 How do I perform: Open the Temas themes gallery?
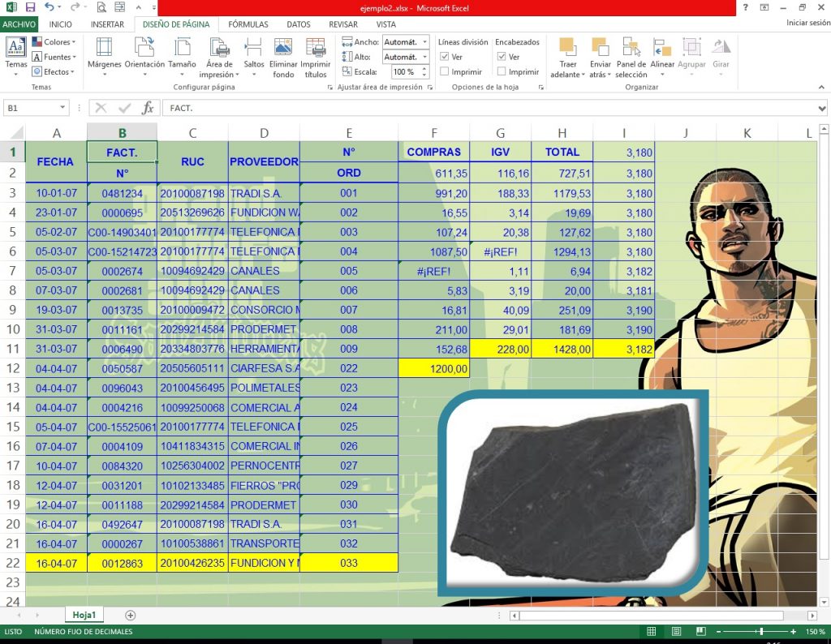pos(16,58)
